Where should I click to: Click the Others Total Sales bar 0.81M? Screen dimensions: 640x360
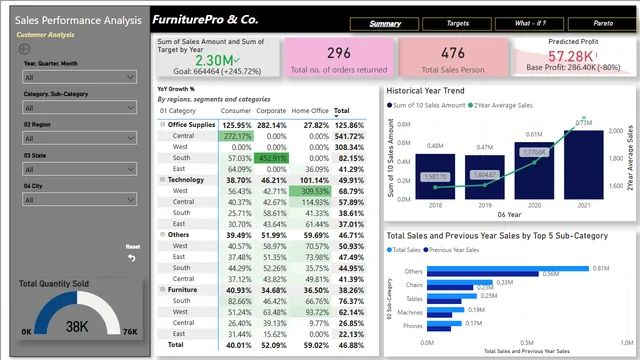pyautogui.click(x=508, y=269)
